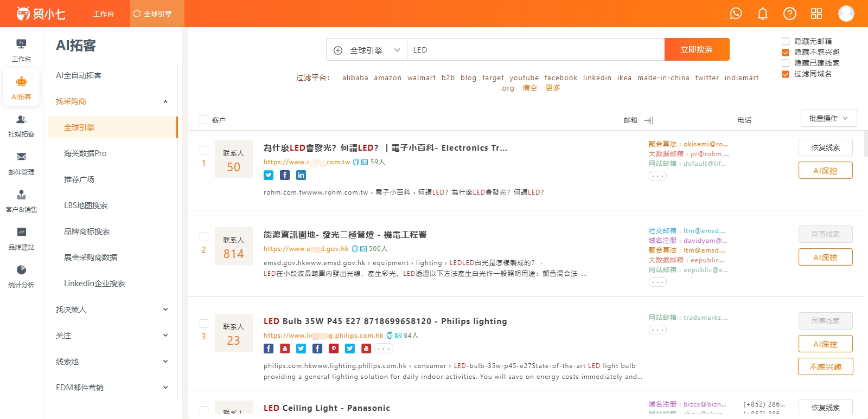The image size is (868, 419).
Task: Clear platform filters with 清空
Action: point(529,88)
